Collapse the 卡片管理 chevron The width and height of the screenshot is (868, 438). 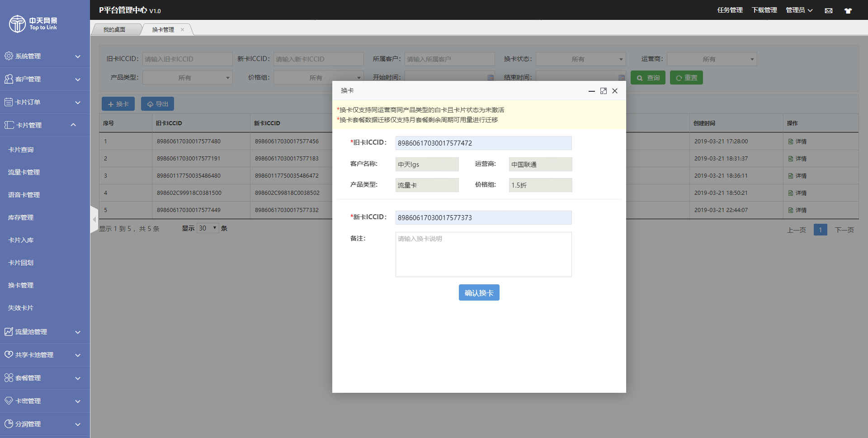tap(73, 125)
